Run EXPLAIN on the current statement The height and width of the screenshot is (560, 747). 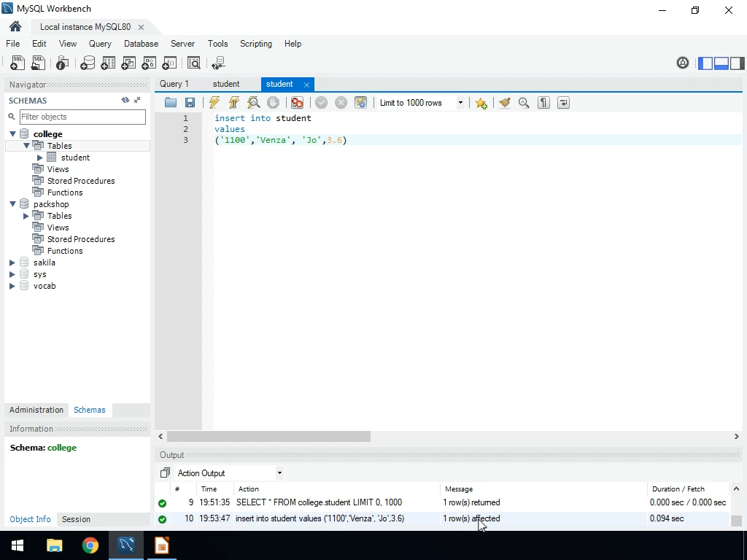pyautogui.click(x=253, y=102)
